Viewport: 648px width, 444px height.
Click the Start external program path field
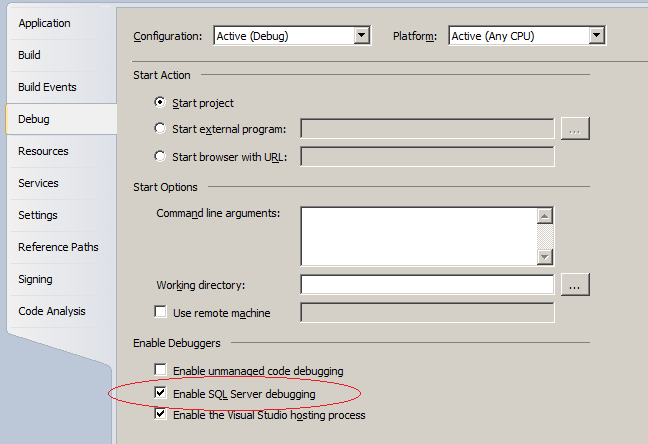pos(427,129)
